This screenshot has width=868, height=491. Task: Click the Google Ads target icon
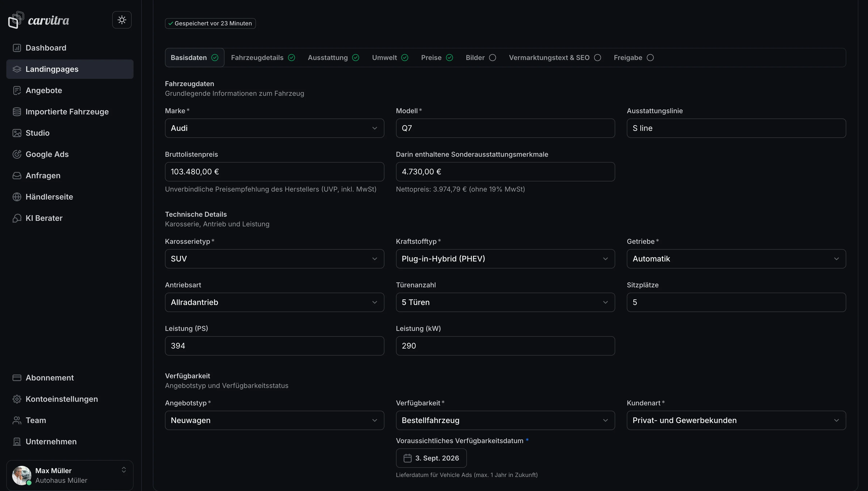pos(17,154)
